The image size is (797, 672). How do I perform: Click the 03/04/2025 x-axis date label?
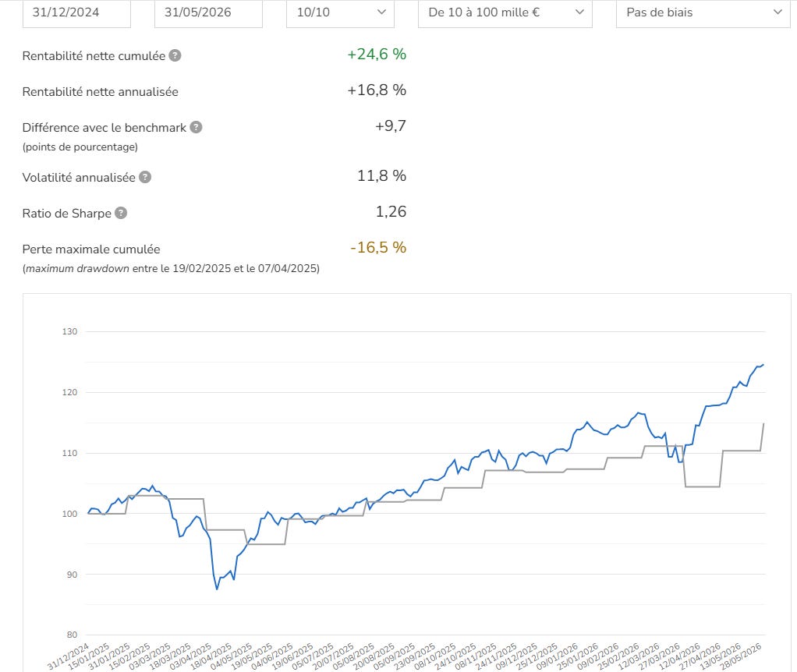coord(190,656)
